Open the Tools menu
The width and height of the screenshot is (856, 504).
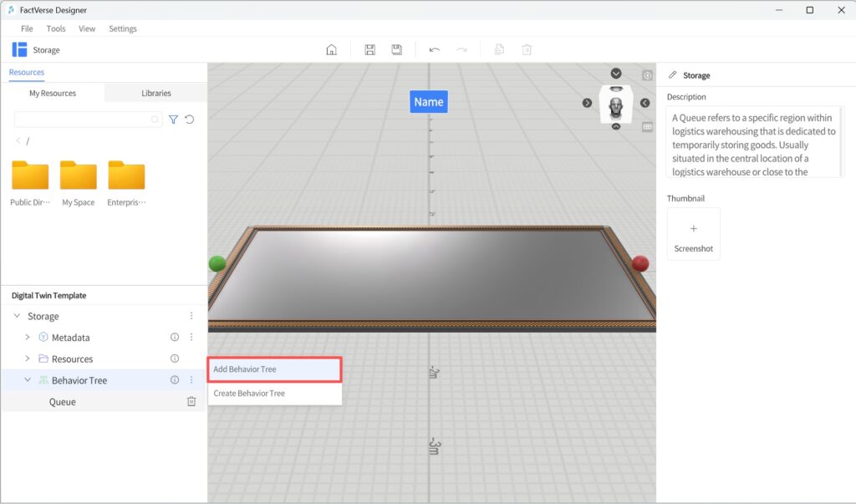coord(55,28)
